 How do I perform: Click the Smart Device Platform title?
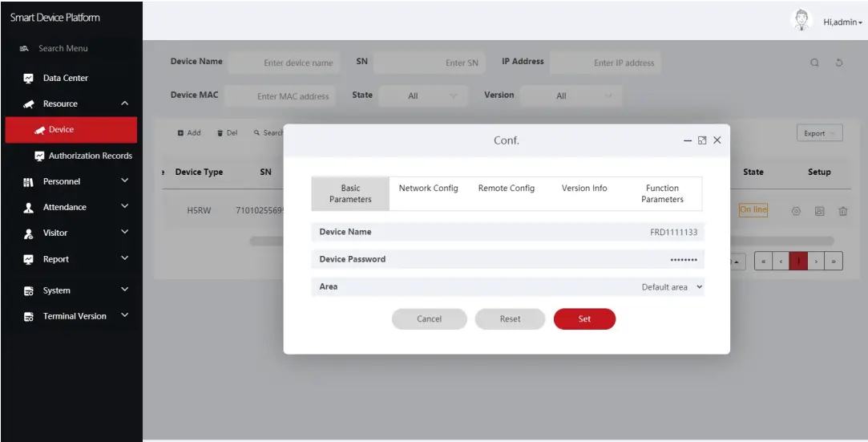click(55, 18)
